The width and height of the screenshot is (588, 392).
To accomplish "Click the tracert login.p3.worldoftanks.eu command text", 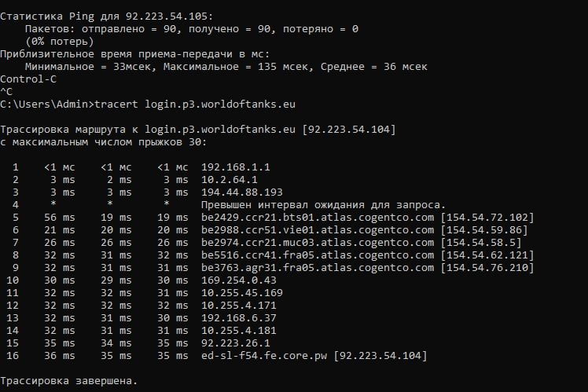I will pos(195,104).
